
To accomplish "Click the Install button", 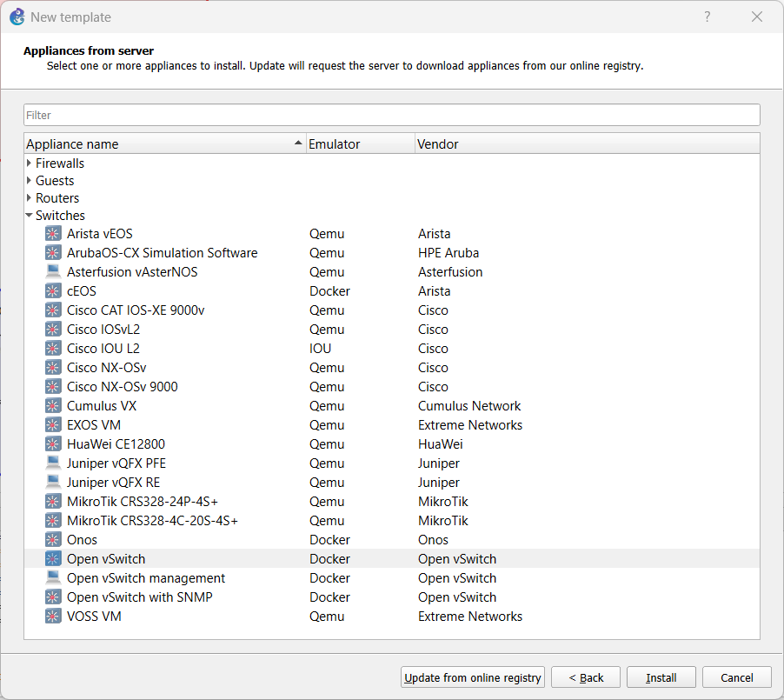I will click(x=661, y=677).
